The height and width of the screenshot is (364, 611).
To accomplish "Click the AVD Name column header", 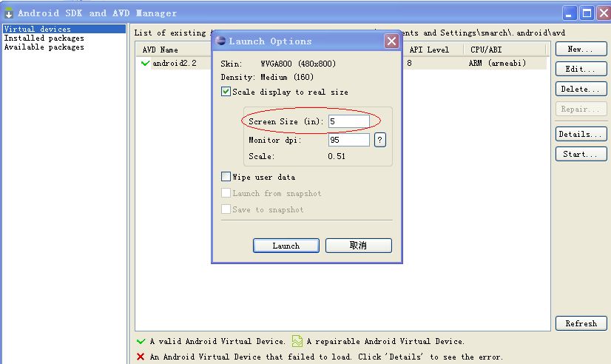I will point(161,50).
